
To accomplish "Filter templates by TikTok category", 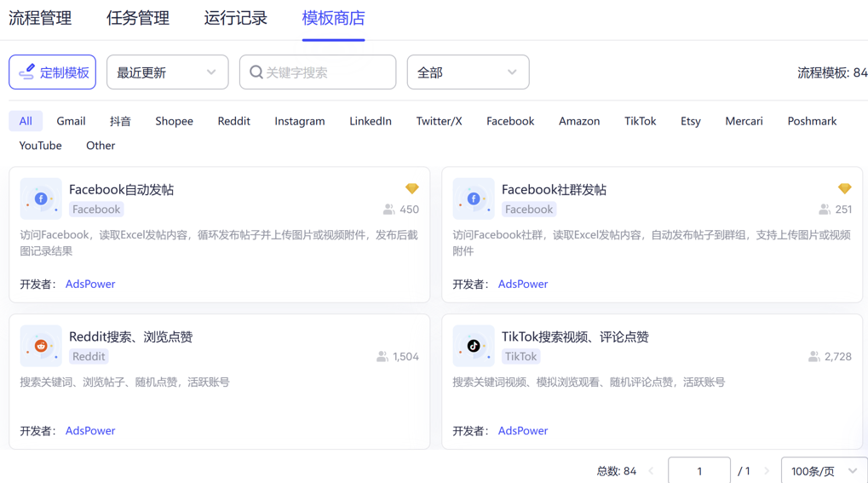I will click(x=640, y=121).
